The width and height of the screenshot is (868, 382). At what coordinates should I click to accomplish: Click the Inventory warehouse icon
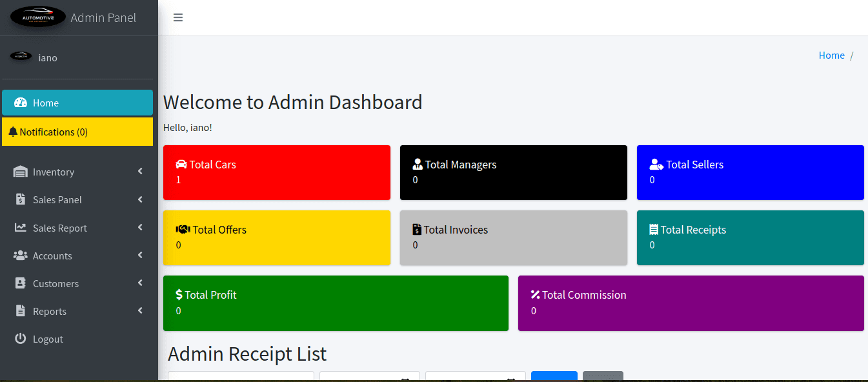[21, 172]
